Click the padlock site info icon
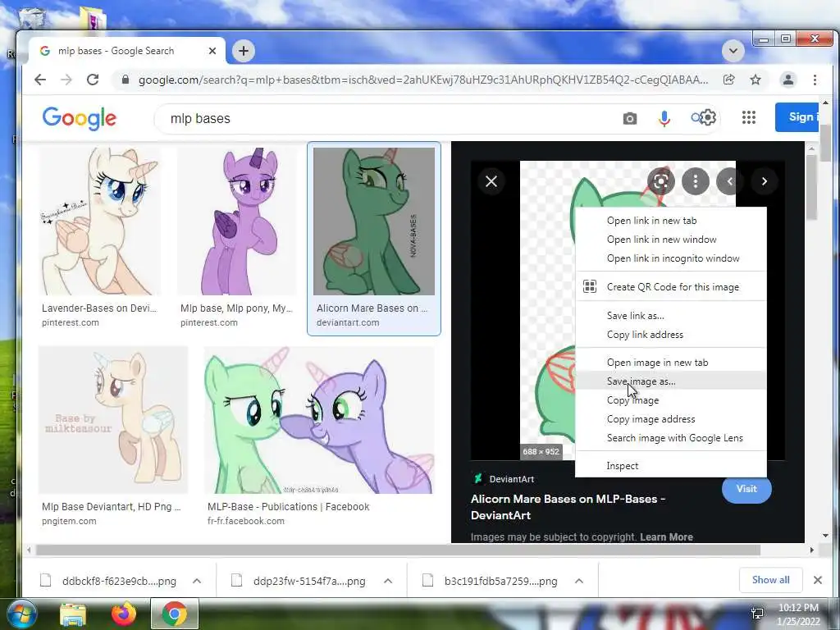 126,80
